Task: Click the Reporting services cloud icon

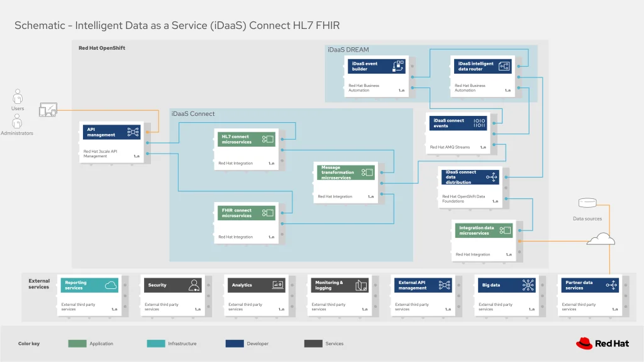Action: coord(111,285)
